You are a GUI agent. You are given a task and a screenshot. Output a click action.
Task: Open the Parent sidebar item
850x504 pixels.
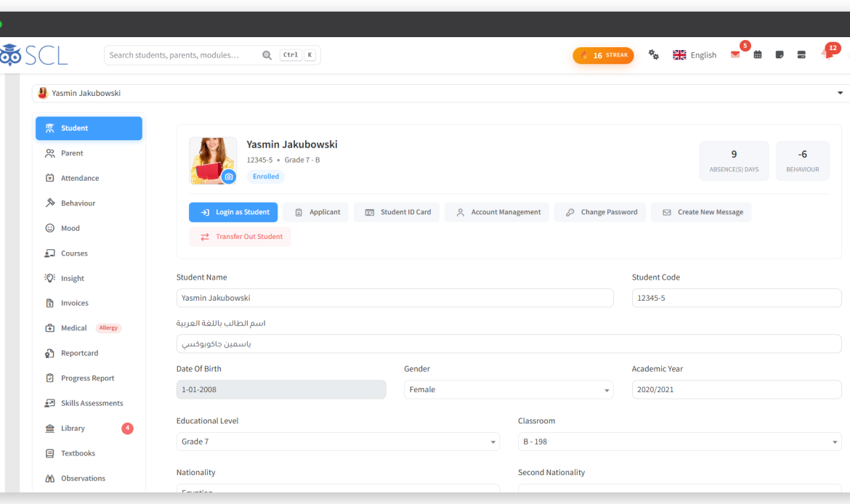coord(89,153)
